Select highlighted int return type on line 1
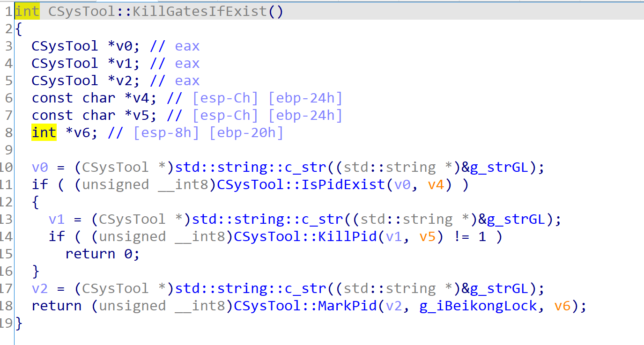 (28, 11)
